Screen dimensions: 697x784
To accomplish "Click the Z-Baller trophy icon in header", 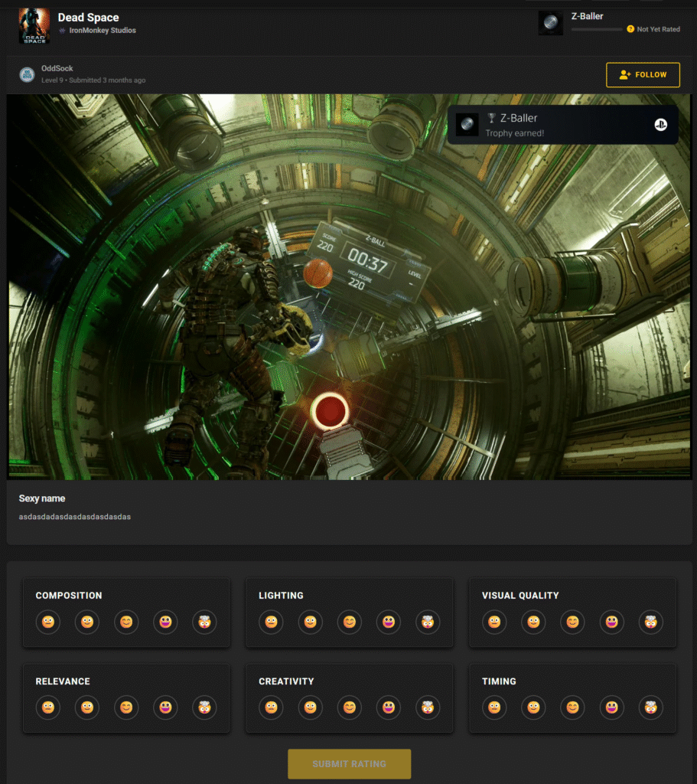I will coord(551,23).
